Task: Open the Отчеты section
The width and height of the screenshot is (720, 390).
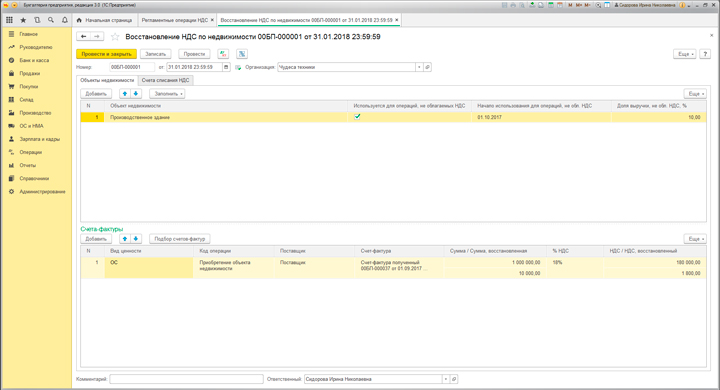Action: [x=28, y=165]
